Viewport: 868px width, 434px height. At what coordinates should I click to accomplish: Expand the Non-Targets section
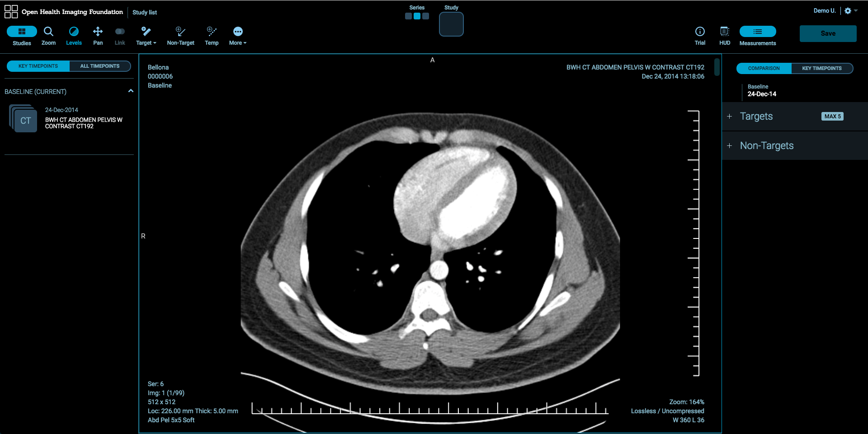[x=729, y=145]
